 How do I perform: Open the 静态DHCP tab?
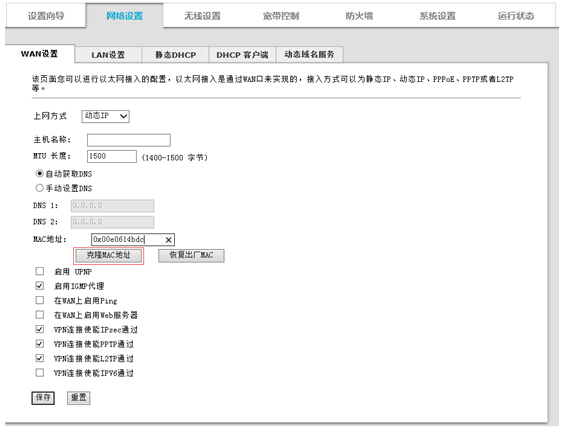[175, 55]
